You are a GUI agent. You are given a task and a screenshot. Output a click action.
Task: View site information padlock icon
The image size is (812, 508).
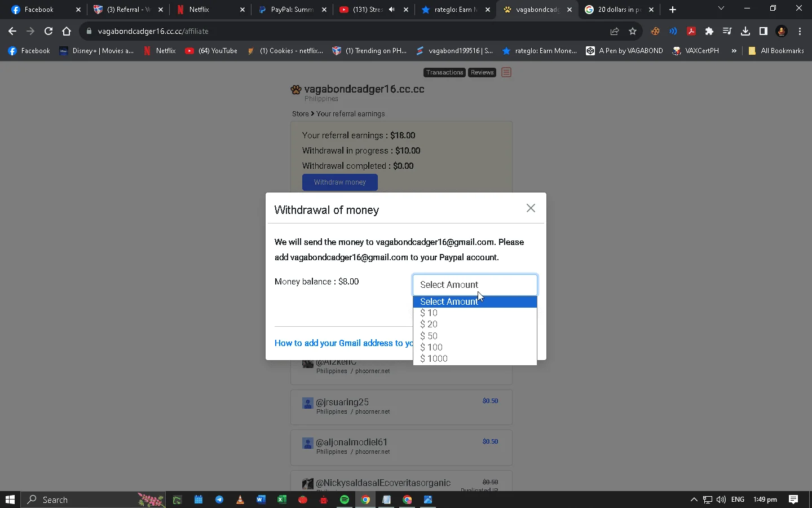tap(89, 31)
